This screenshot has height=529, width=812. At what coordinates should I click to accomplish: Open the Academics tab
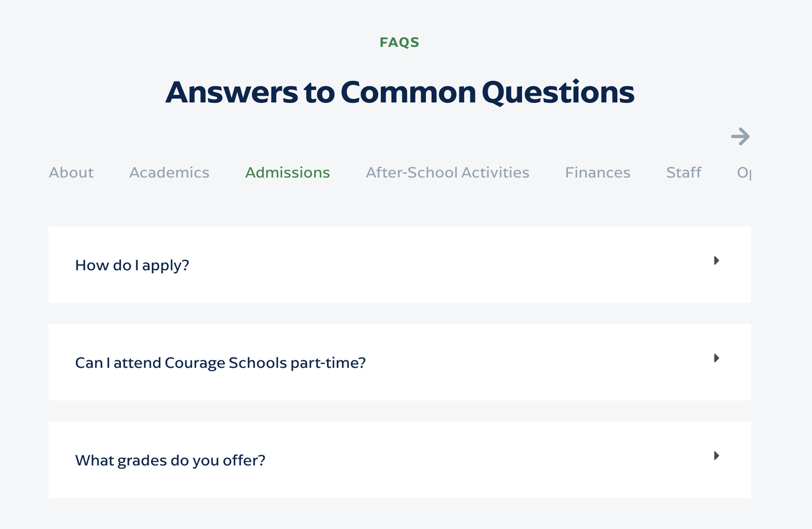[169, 173]
